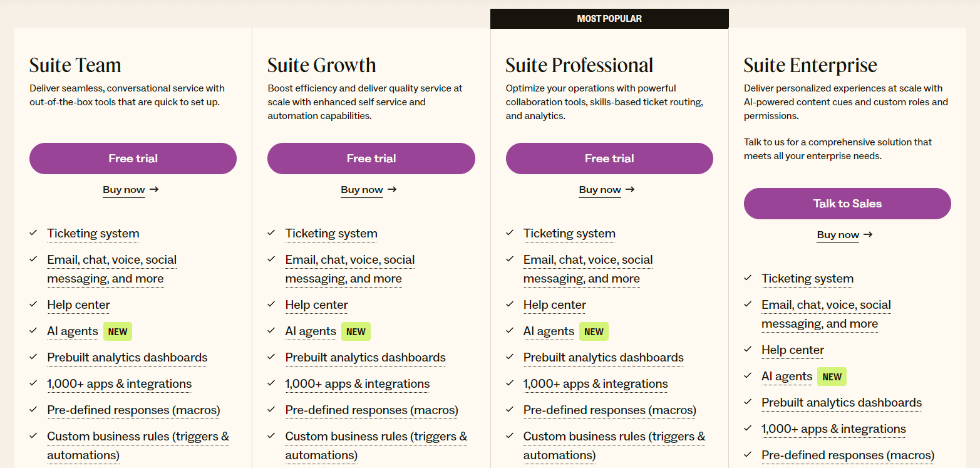Click 1,000+ apps & integrations under Suite Team

[x=119, y=383]
